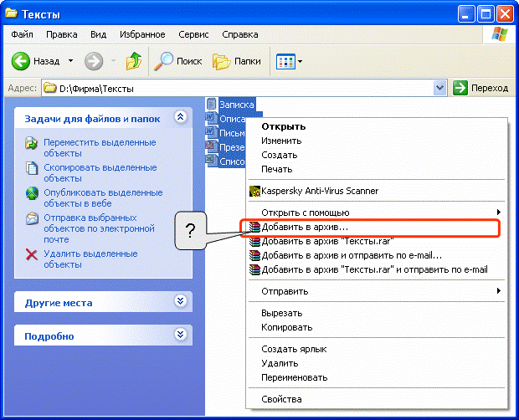Screen dimensions: 519x420
Task: Collapse Задачи для файлов и папок panel
Action: point(180,117)
